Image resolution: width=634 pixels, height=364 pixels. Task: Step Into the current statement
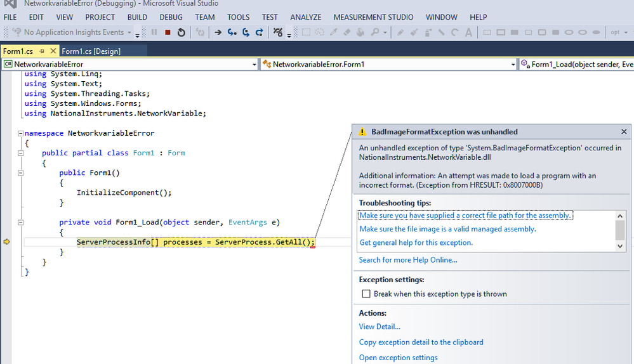[x=232, y=32]
